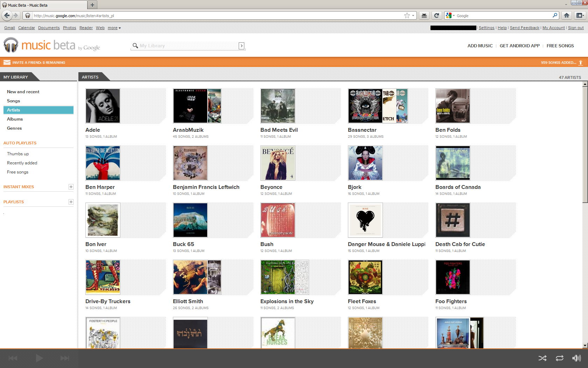Go back with the browser back arrow
The height and width of the screenshot is (368, 588).
point(7,15)
